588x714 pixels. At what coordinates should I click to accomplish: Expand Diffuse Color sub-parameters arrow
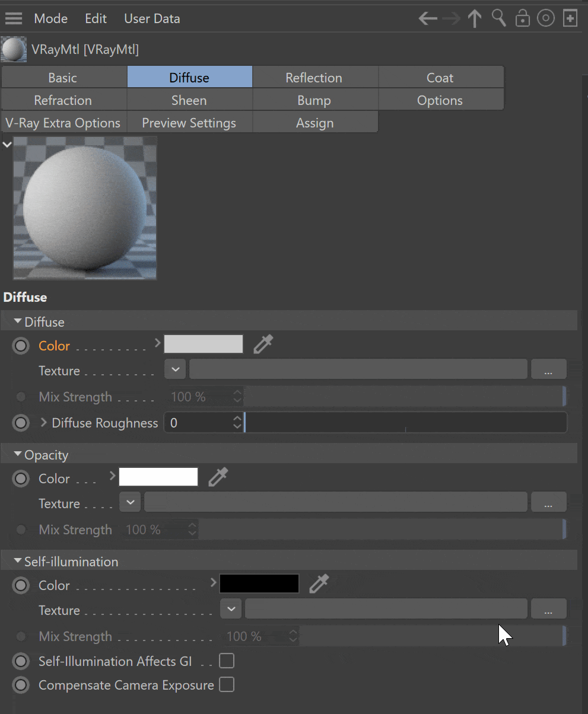click(157, 343)
